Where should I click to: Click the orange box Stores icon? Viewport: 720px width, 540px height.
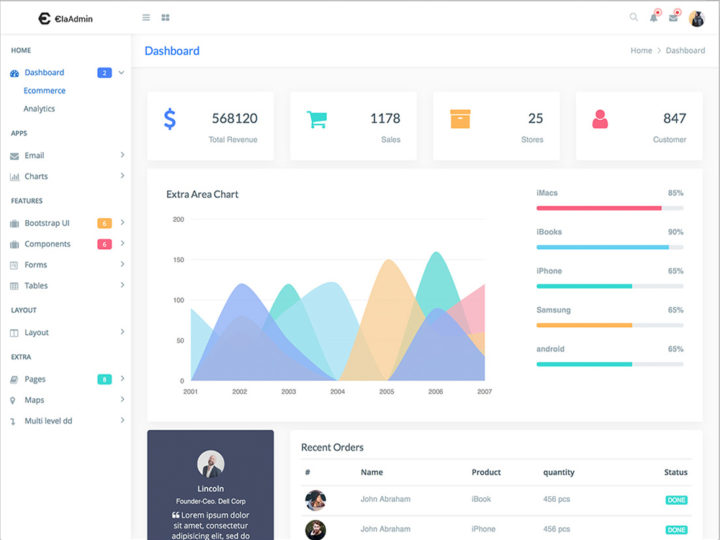(x=460, y=119)
